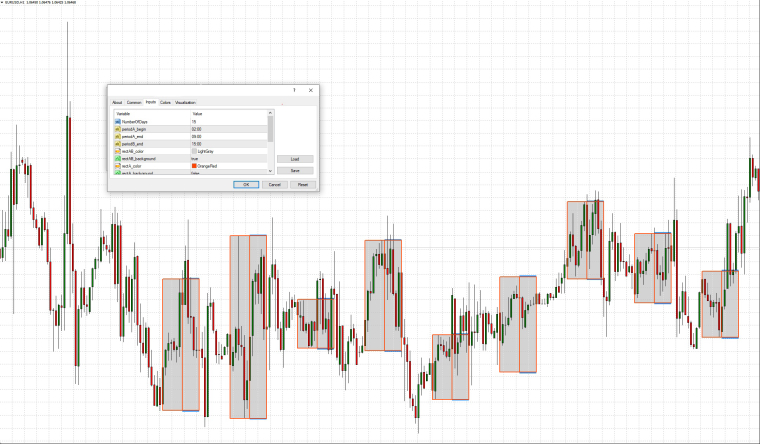Click the rectAB_background variable name

pos(139,159)
